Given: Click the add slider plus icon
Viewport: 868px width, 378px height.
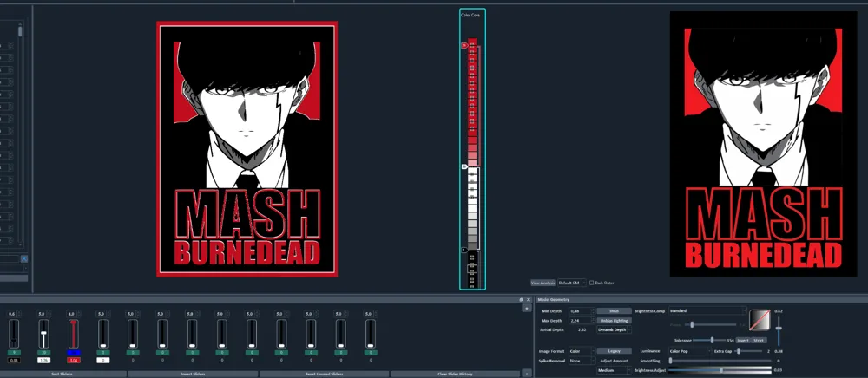Looking at the screenshot, I should [527, 308].
